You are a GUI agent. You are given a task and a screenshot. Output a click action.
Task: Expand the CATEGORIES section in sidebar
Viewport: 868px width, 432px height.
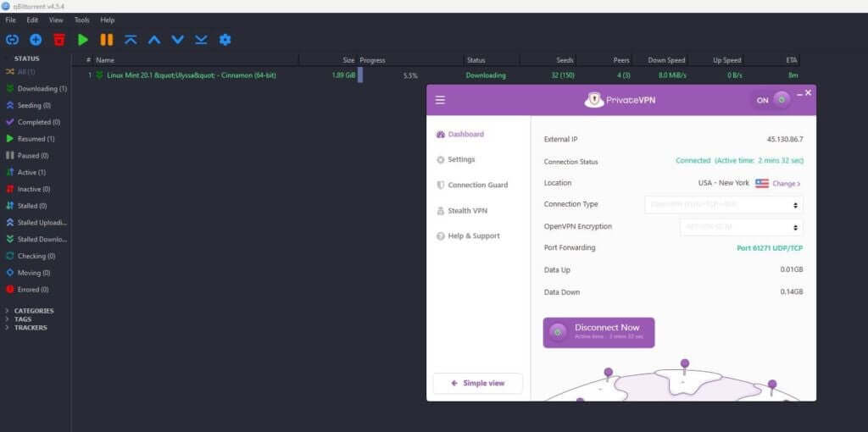click(x=33, y=311)
